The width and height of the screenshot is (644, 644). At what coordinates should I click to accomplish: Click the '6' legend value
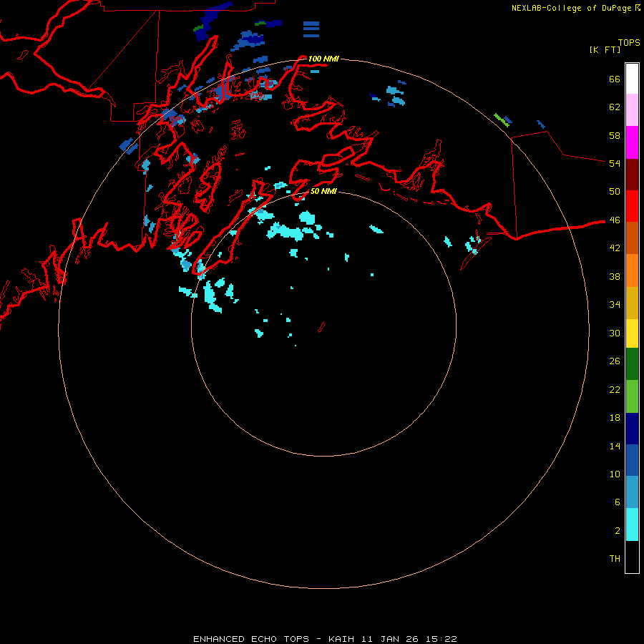617,502
